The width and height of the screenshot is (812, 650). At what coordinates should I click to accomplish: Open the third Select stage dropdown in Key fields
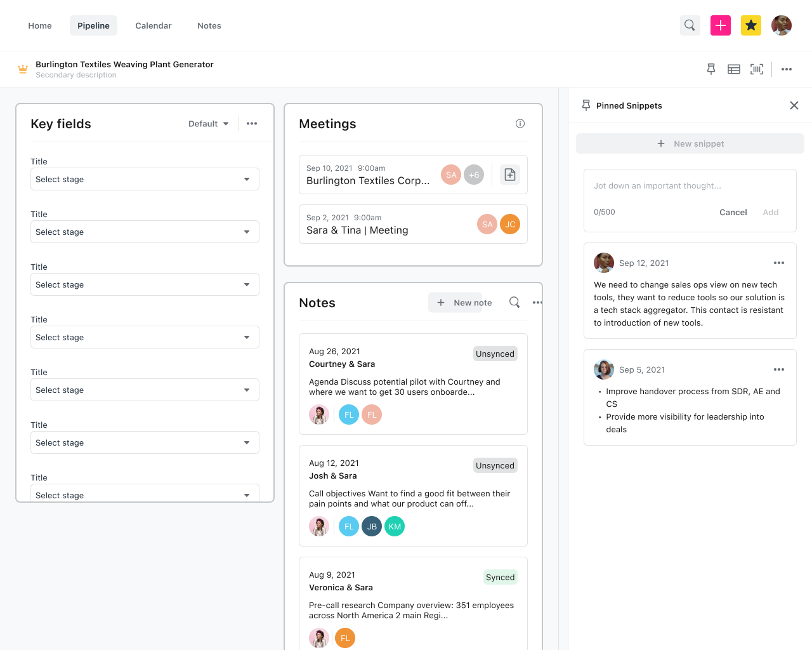point(145,284)
